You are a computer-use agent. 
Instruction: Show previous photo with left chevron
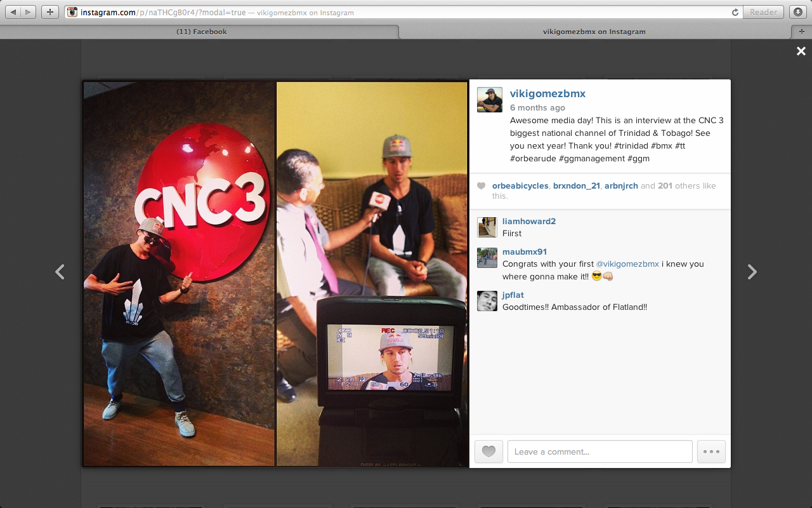click(x=60, y=272)
